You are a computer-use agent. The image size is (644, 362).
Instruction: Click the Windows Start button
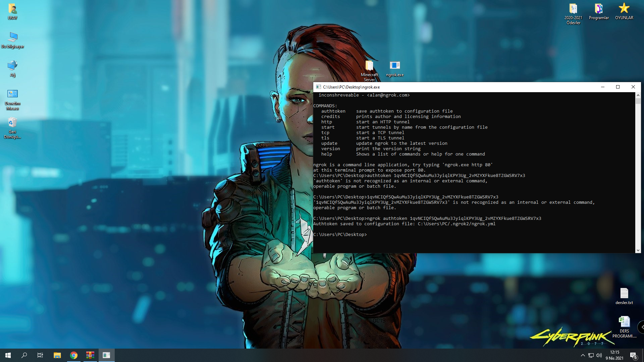8,355
